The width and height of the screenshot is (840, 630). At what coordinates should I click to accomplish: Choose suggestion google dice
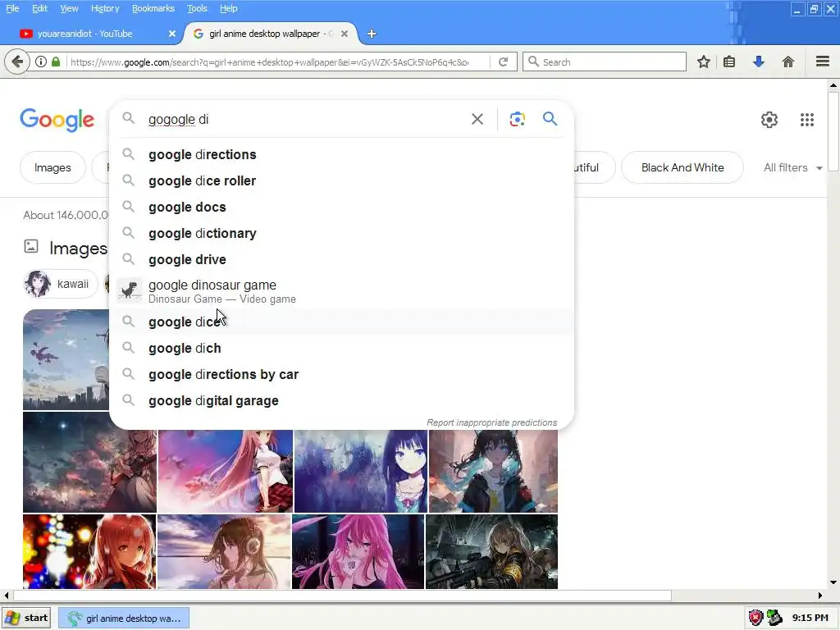[x=342, y=322]
